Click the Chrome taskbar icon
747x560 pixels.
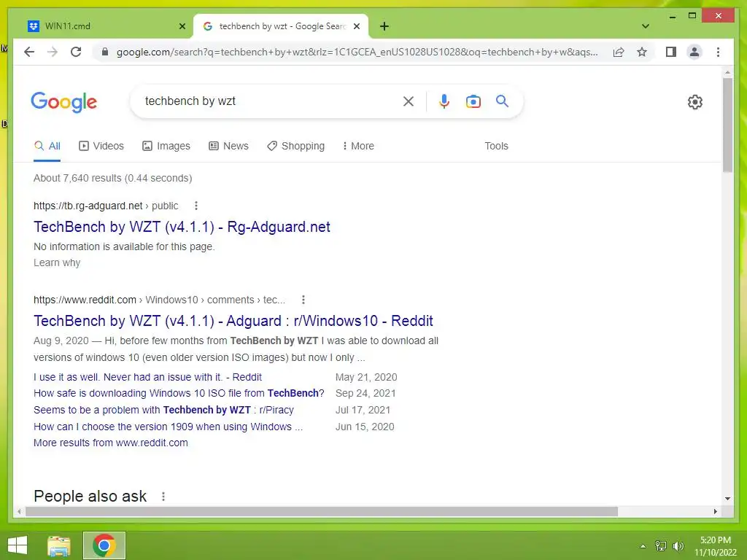[x=104, y=545]
